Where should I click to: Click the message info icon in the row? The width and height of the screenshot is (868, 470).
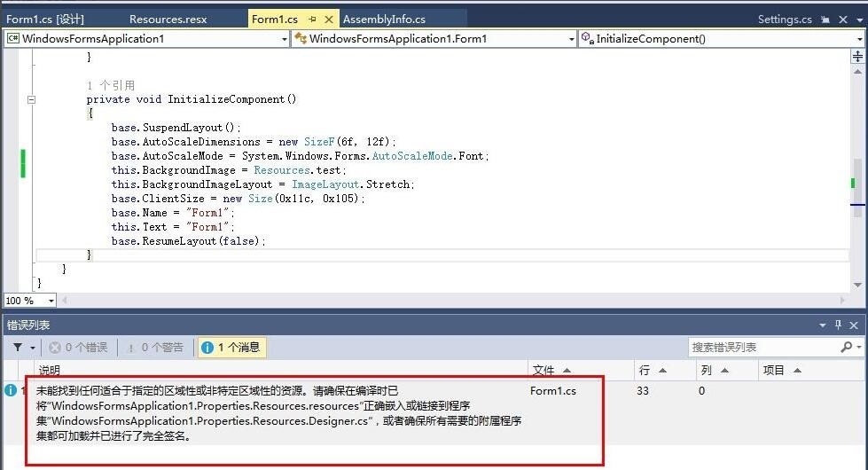(x=10, y=390)
